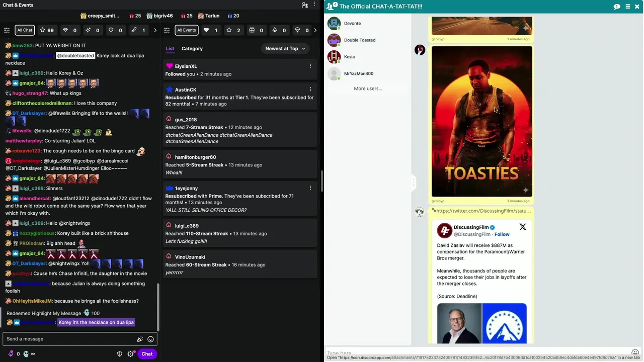
Task: Open the speech bubble notification icon in CHAT-A-TAT-TAT
Action: (617, 7)
